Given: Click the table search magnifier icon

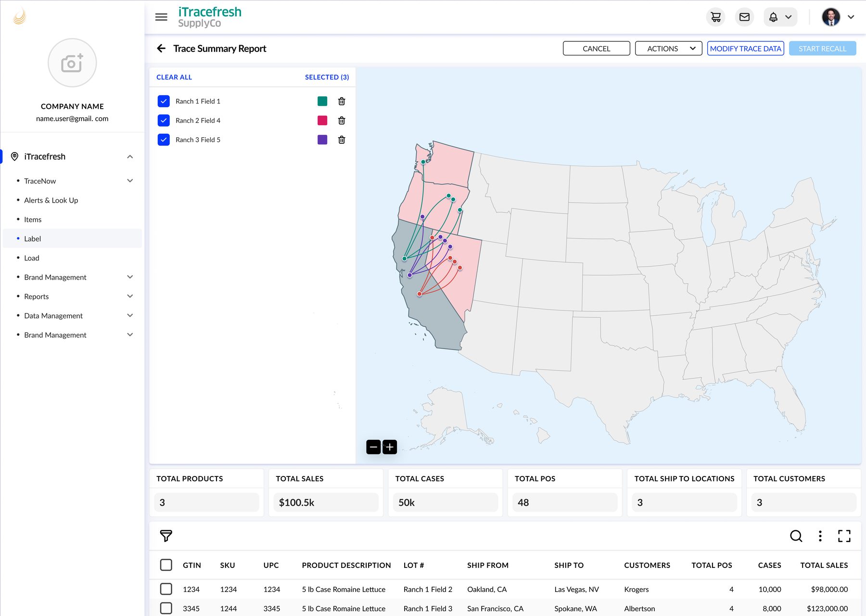Looking at the screenshot, I should 796,536.
